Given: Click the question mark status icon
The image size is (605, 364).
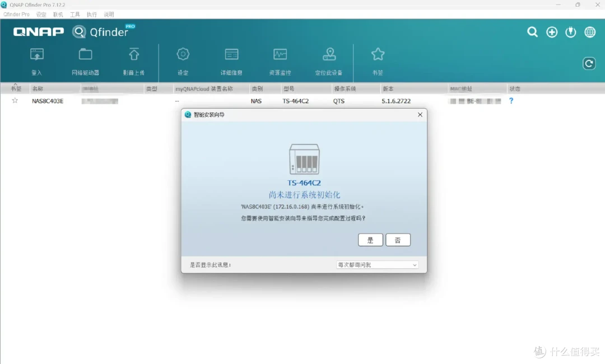Looking at the screenshot, I should (511, 101).
